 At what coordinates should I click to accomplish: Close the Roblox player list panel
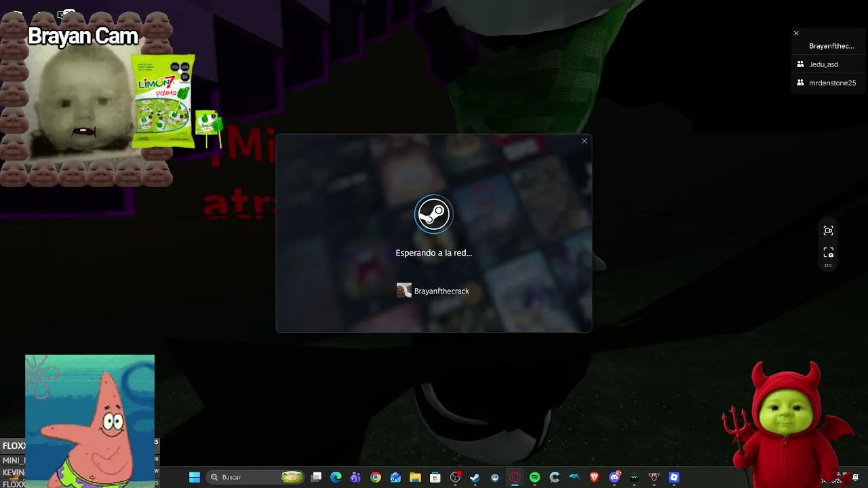796,33
